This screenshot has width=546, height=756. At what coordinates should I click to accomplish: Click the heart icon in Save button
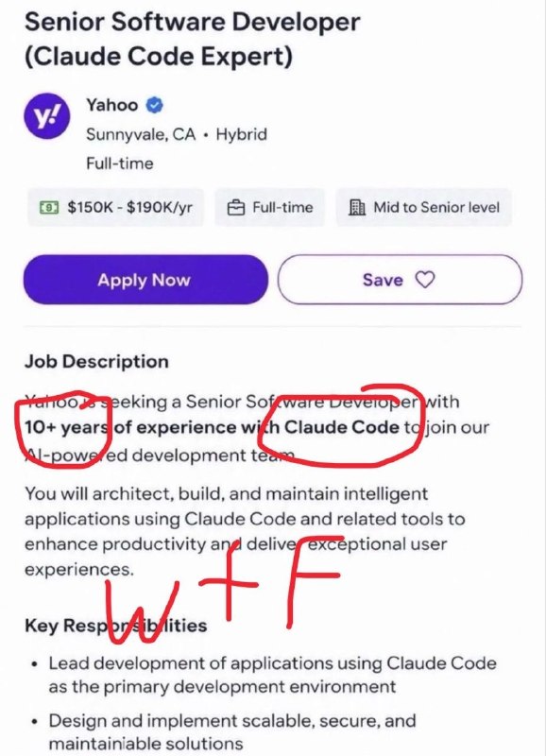(x=424, y=280)
